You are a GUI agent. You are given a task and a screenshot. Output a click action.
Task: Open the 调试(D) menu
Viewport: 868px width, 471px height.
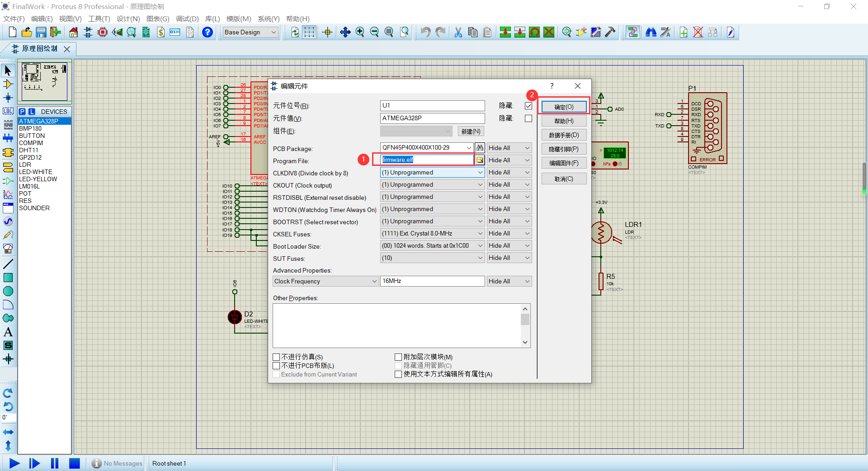point(187,19)
